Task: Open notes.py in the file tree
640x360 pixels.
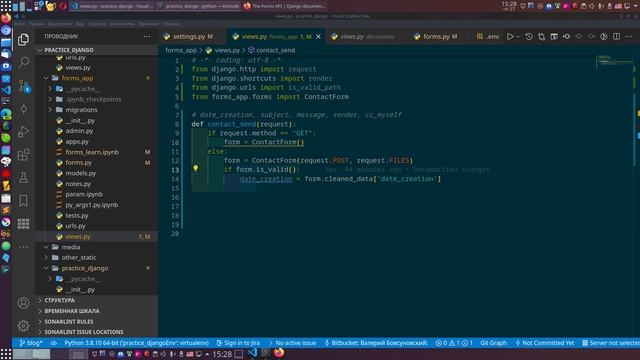Action: coord(96,184)
